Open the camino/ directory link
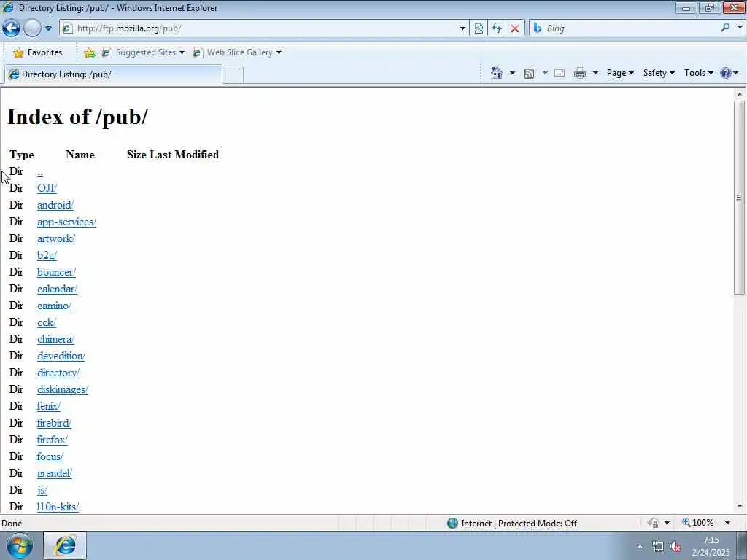 coord(54,306)
